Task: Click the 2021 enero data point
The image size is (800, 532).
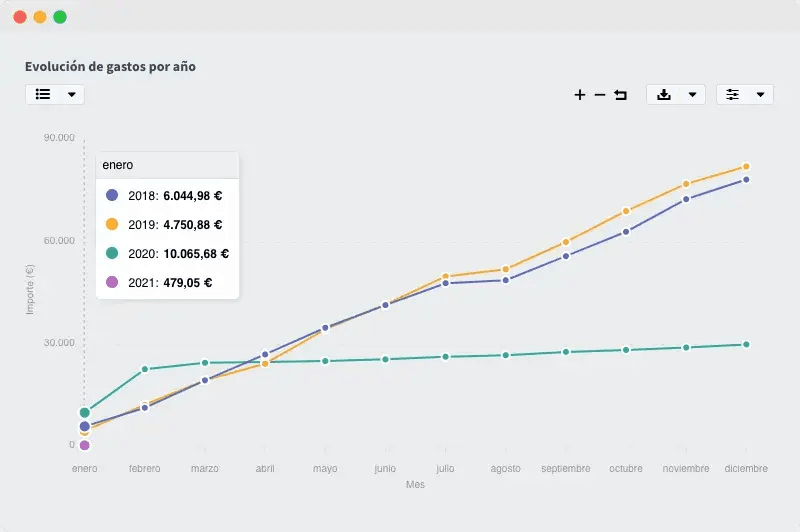Action: tap(85, 445)
